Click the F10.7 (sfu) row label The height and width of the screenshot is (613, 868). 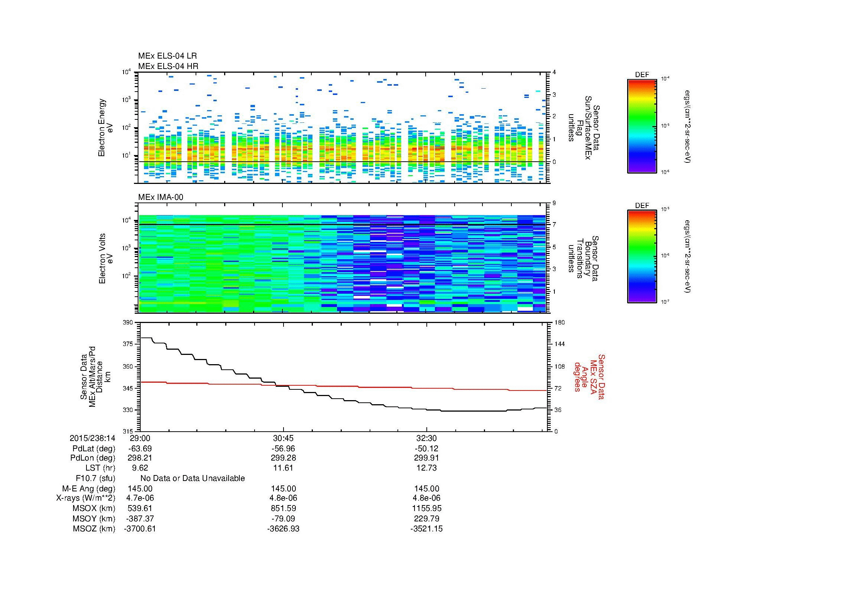point(95,478)
